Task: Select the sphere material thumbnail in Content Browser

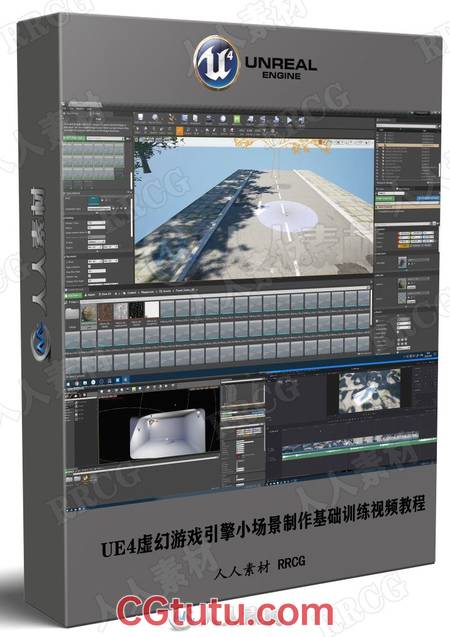Action: [89, 312]
